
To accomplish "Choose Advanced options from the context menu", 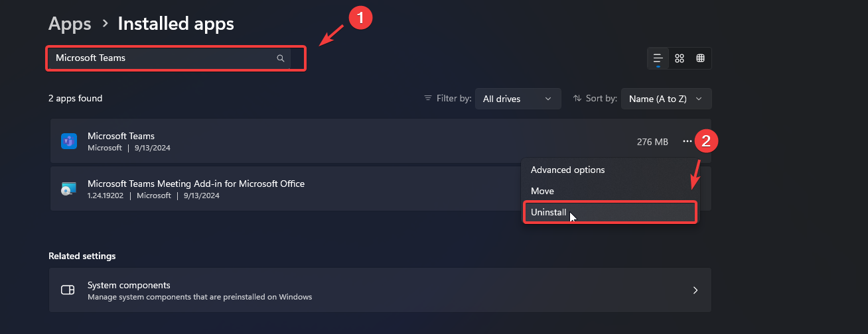I will [567, 170].
